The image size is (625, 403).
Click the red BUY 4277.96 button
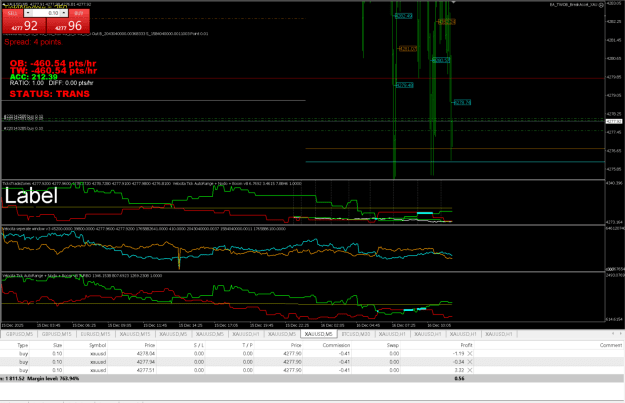pos(68,26)
